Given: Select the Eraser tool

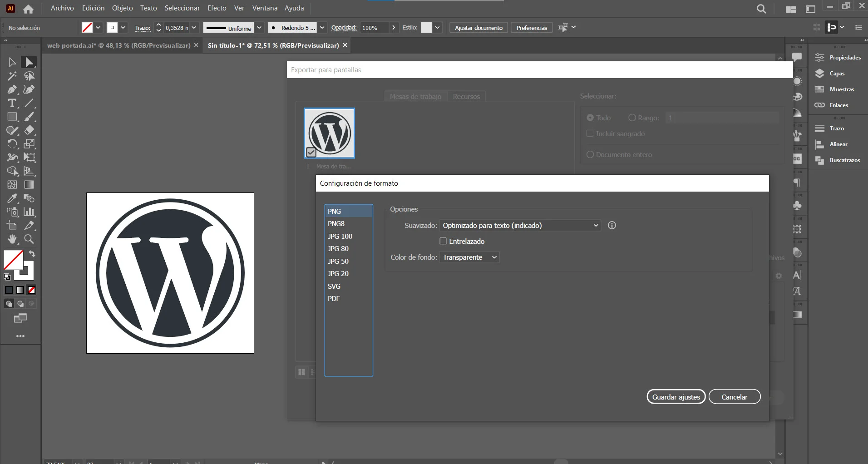Looking at the screenshot, I should click(x=30, y=130).
